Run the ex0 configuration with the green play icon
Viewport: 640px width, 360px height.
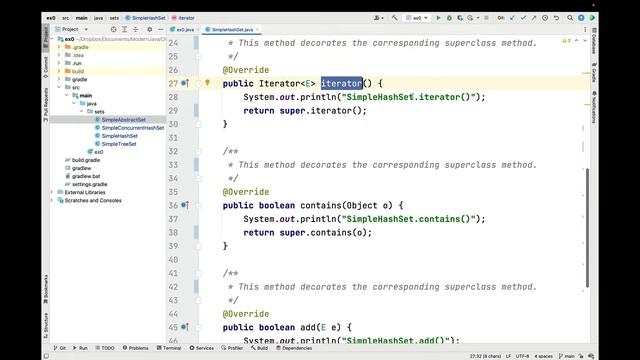(x=438, y=18)
